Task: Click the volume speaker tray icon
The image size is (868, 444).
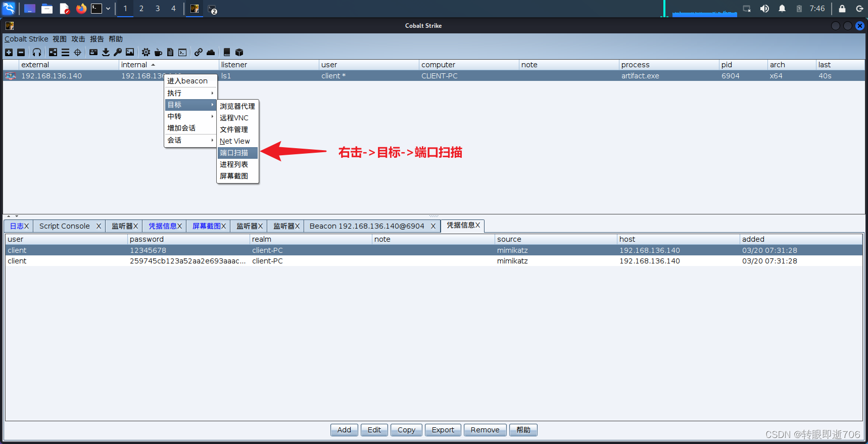Action: pos(764,9)
